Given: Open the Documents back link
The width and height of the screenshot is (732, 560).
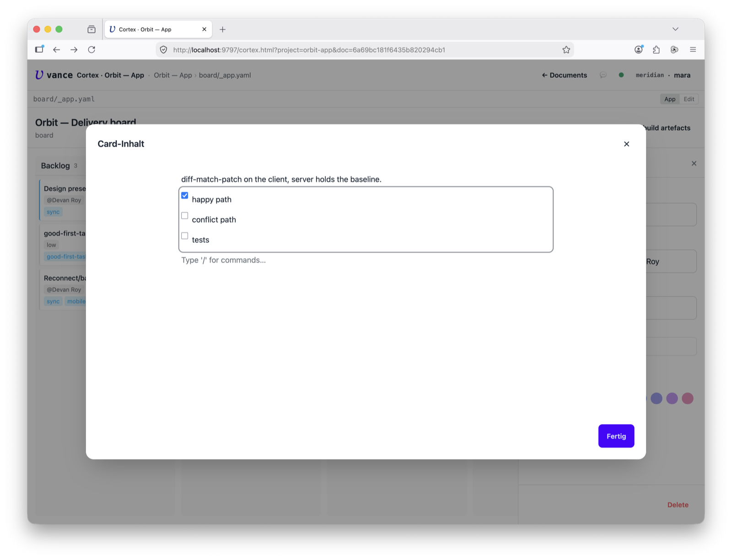Looking at the screenshot, I should [564, 75].
